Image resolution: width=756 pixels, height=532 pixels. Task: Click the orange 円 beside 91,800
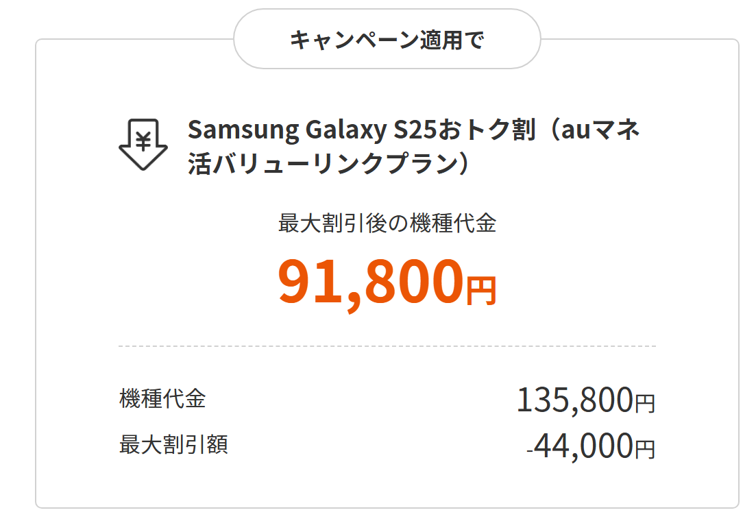pyautogui.click(x=481, y=290)
